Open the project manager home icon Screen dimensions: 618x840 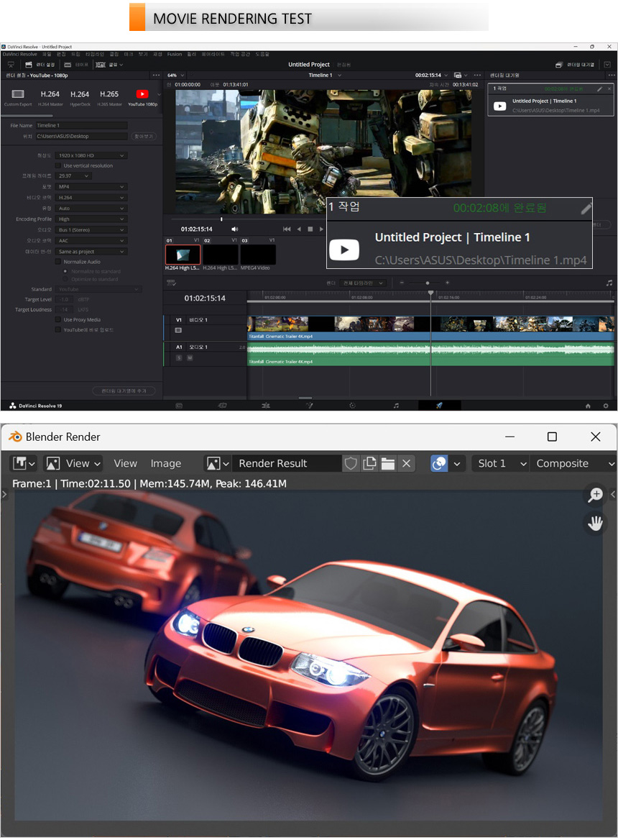tap(588, 406)
